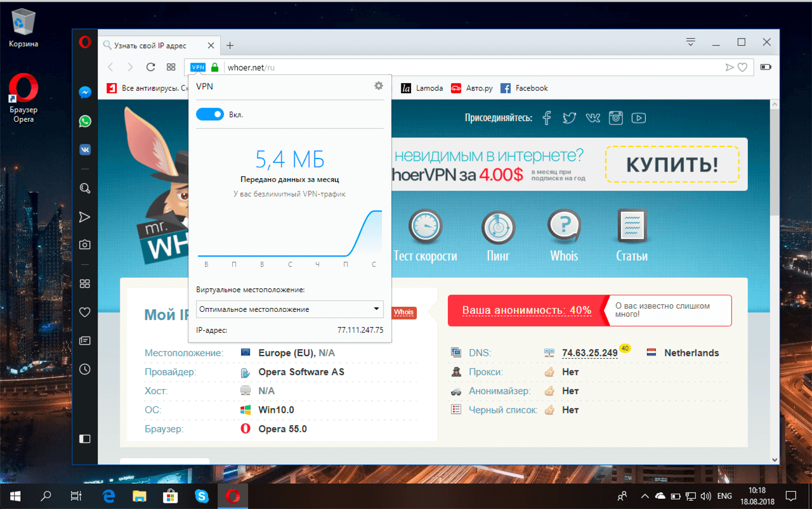Image resolution: width=812 pixels, height=509 pixels.
Task: Open bookmarks heart in the sidebar
Action: tap(85, 312)
